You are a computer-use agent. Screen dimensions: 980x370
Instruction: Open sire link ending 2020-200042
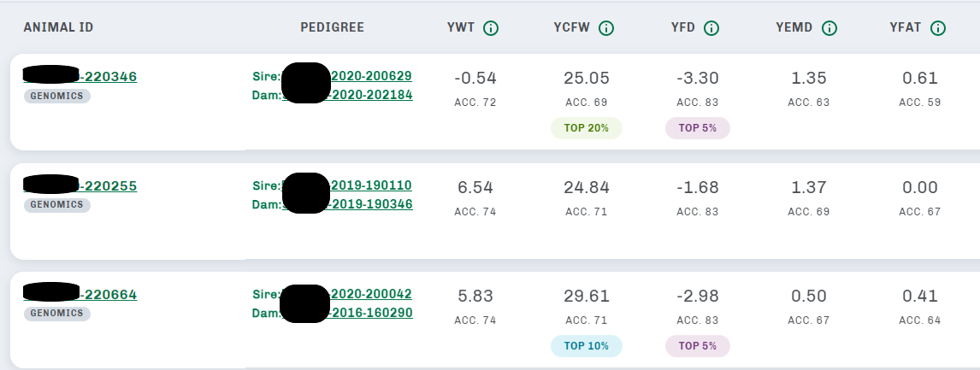point(371,294)
